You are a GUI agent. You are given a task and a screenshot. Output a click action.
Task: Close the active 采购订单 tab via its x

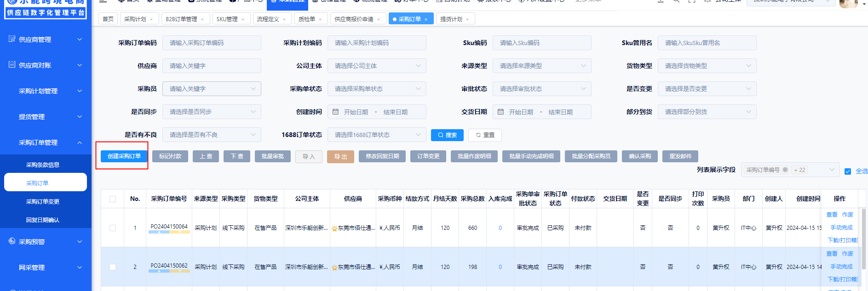coord(426,19)
